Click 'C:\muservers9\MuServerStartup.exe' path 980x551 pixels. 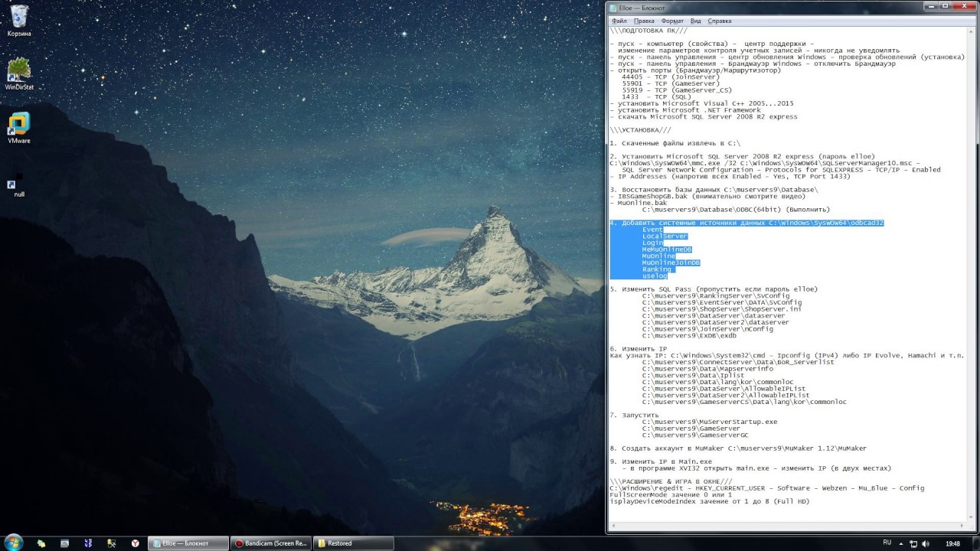click(x=710, y=422)
